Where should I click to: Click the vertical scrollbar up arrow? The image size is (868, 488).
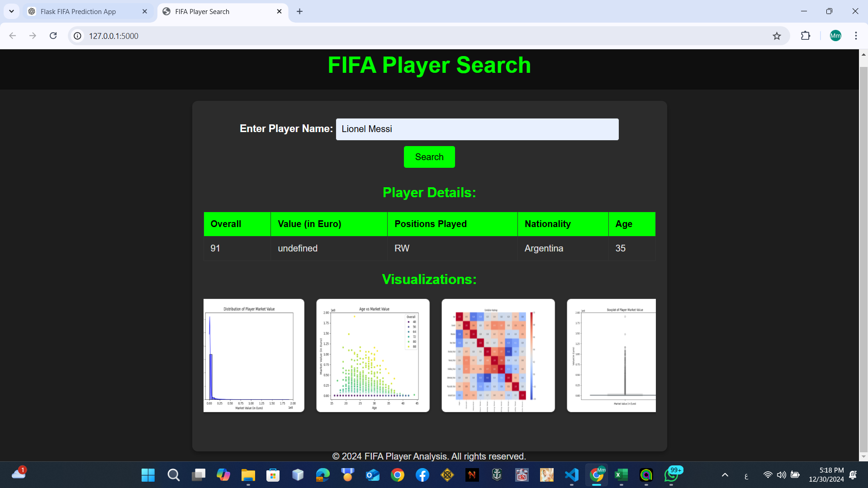[x=863, y=55]
